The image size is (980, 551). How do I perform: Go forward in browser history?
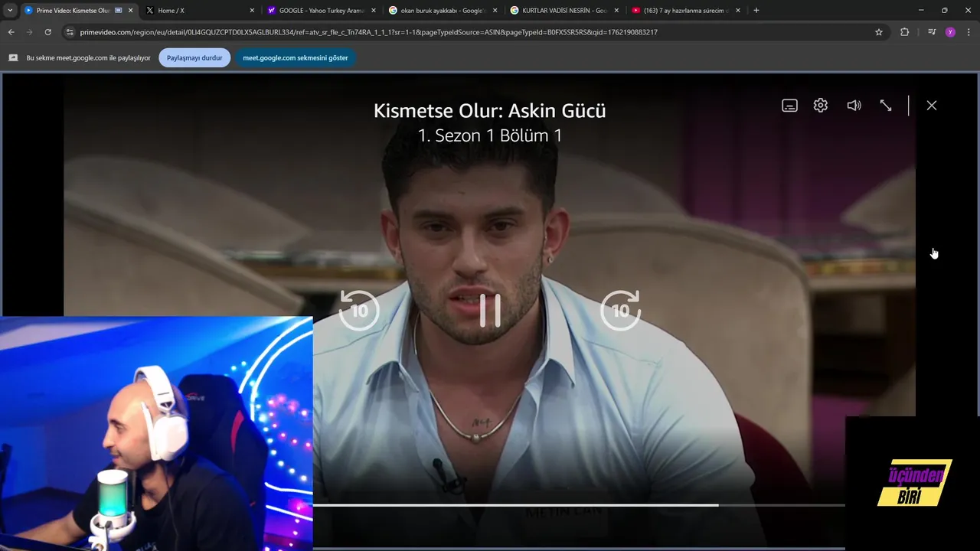coord(29,32)
